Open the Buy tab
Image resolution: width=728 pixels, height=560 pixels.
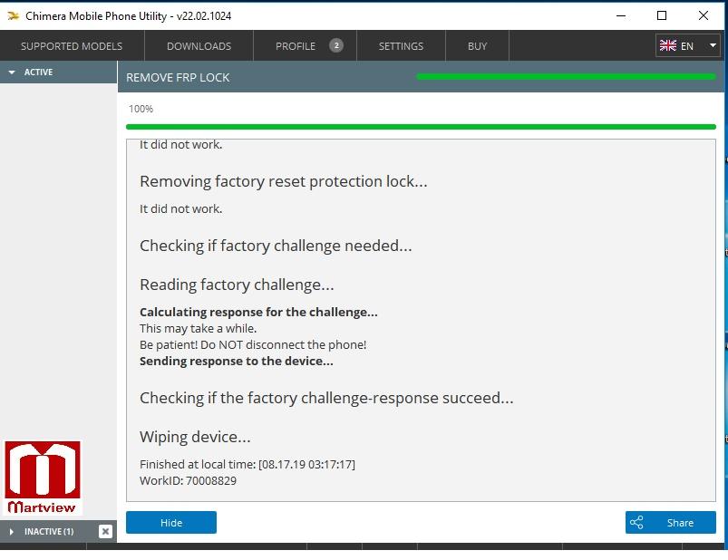477,46
